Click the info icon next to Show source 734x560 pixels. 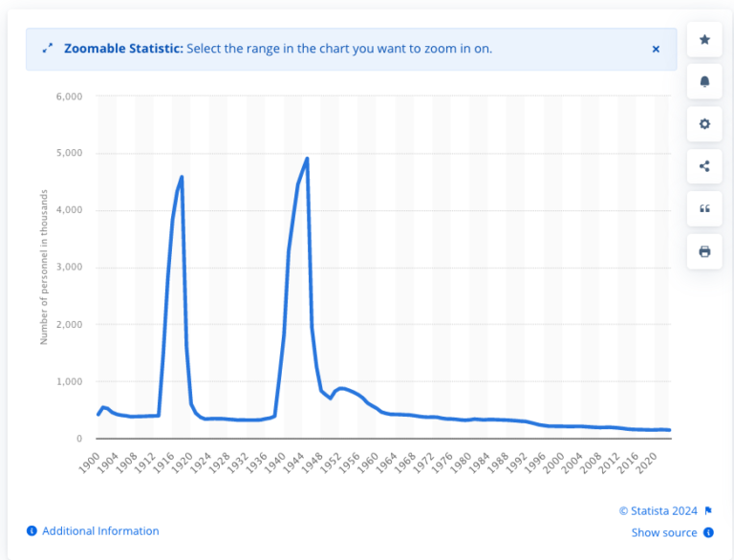(x=709, y=532)
